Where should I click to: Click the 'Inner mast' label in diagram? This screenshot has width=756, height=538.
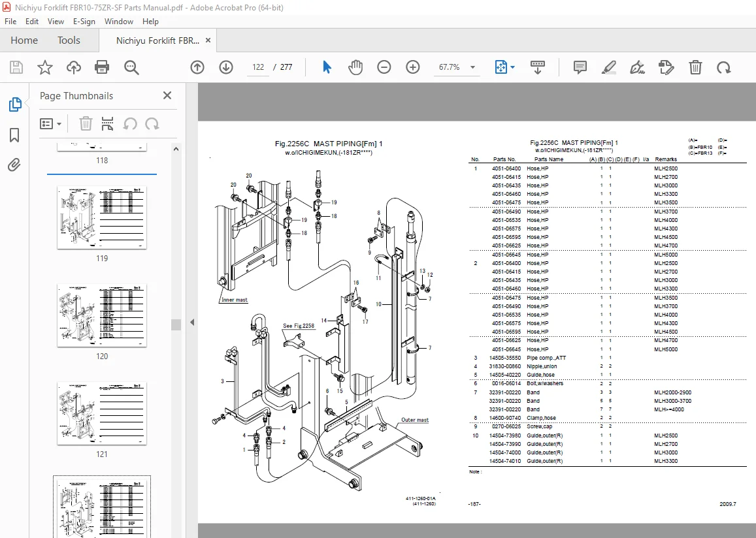coord(235,300)
